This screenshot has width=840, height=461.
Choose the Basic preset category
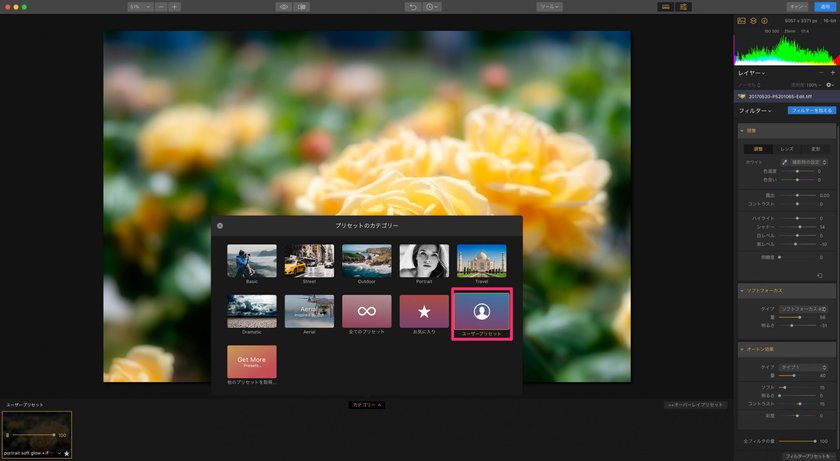[x=252, y=261]
